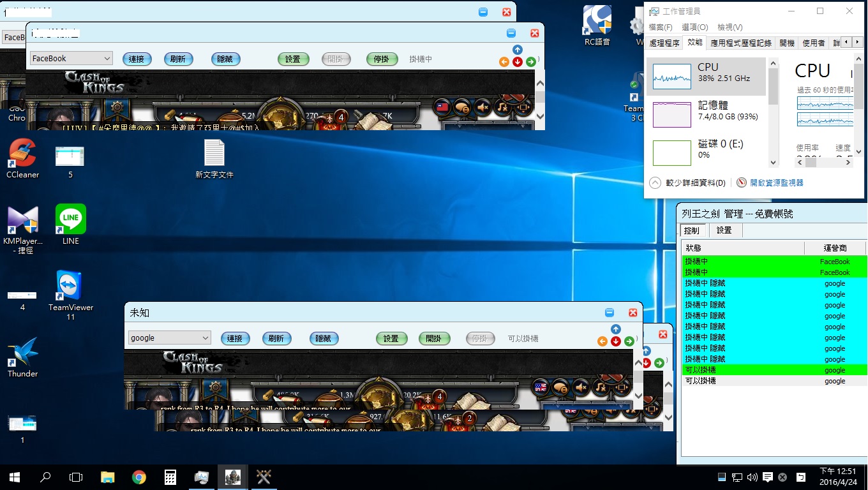Click gear banner icon in FaceBook game window
The width and height of the screenshot is (868, 490).
pos(117,108)
